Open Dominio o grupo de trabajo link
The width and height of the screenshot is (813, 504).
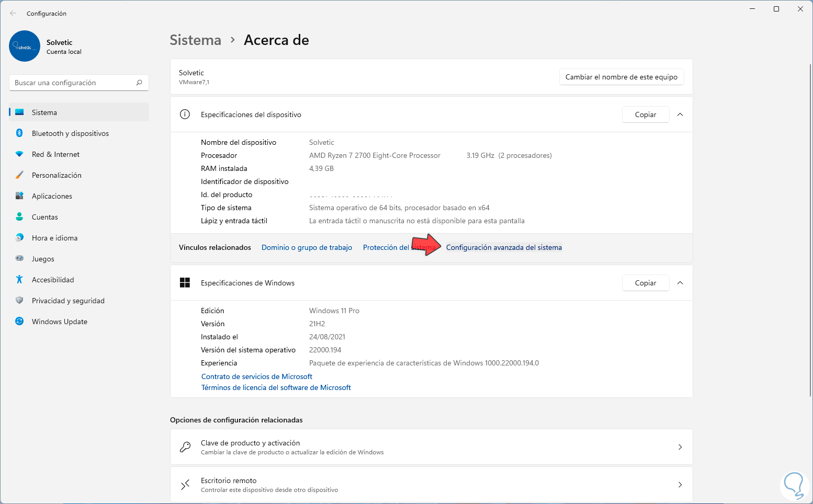point(307,247)
